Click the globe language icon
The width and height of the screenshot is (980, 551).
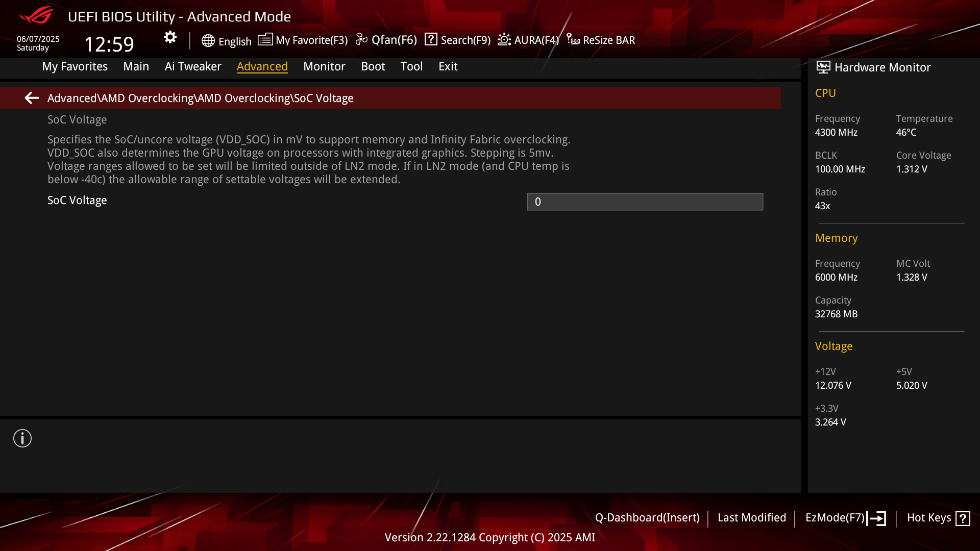click(x=208, y=41)
